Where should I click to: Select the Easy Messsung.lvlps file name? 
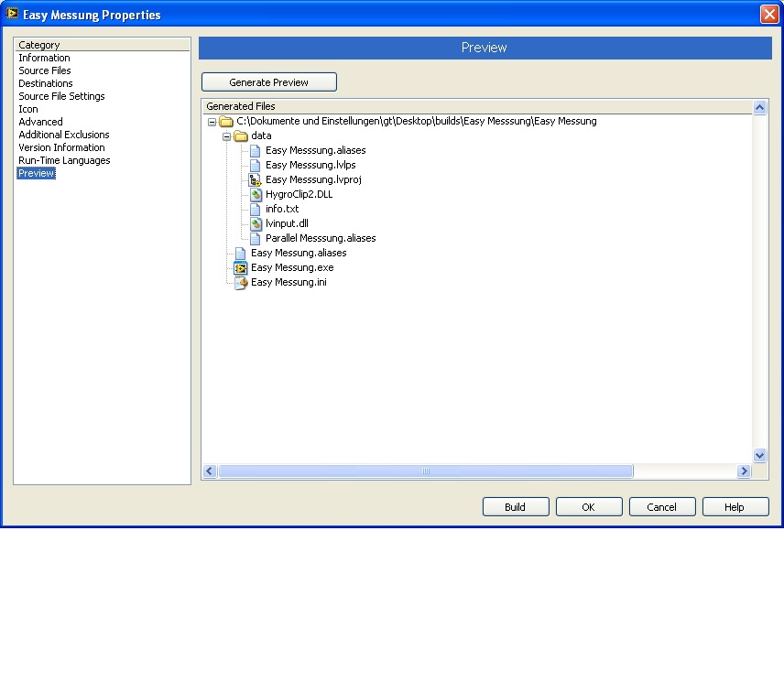310,165
